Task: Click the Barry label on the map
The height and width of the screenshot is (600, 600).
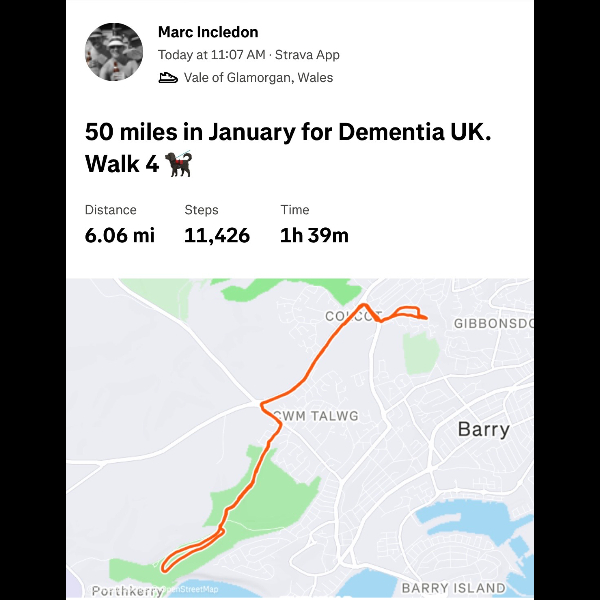Action: [483, 430]
